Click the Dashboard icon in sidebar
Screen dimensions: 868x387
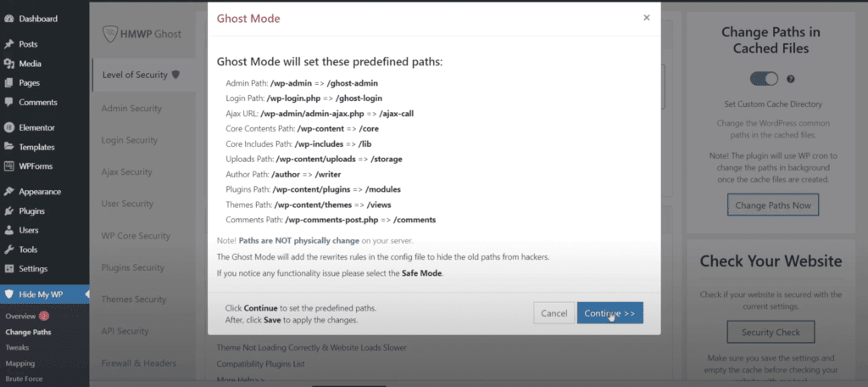pyautogui.click(x=9, y=19)
